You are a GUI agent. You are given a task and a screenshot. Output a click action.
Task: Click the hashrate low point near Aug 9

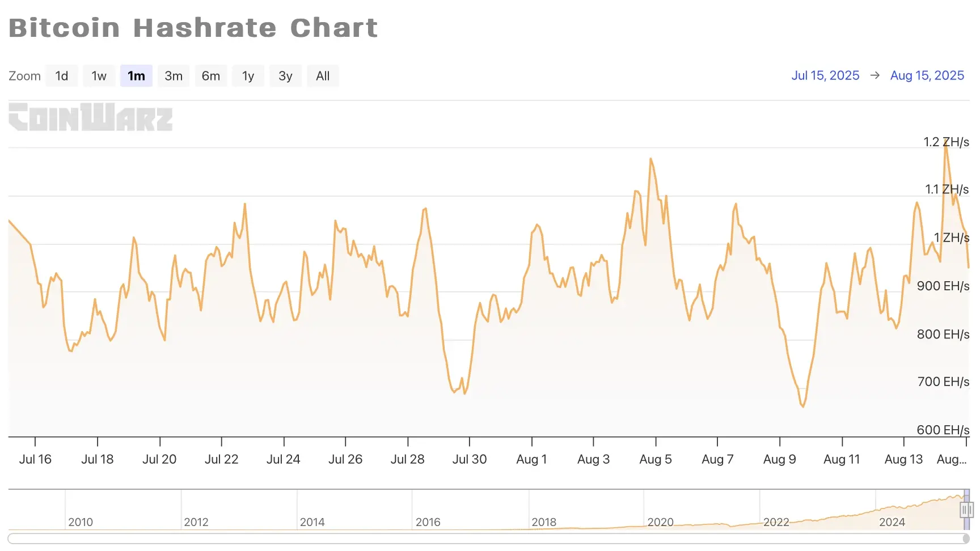click(803, 406)
